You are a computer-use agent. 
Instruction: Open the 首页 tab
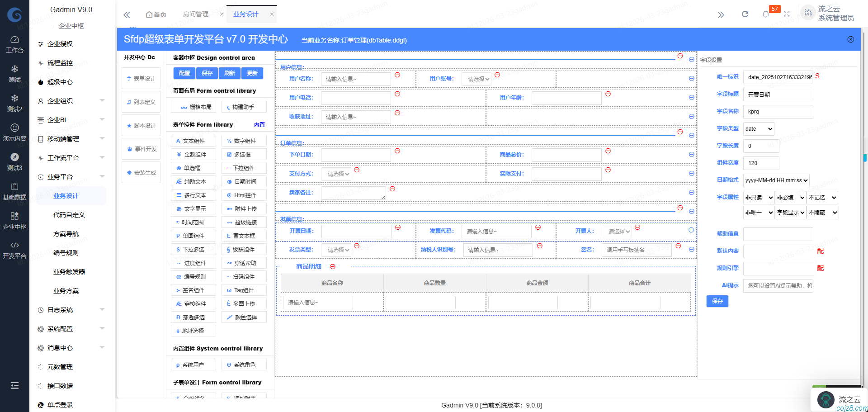tap(156, 14)
